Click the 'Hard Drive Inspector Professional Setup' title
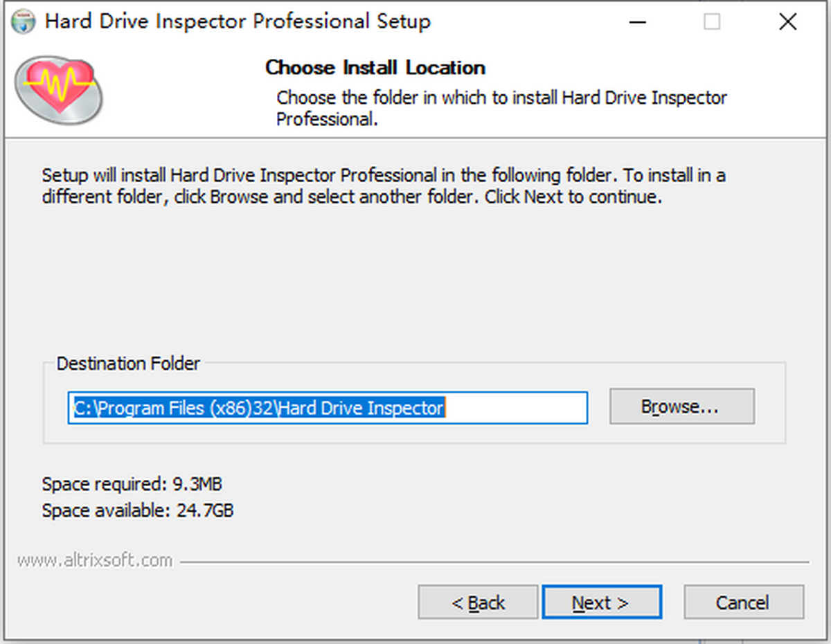Screen dimensions: 831x644 point(238,21)
